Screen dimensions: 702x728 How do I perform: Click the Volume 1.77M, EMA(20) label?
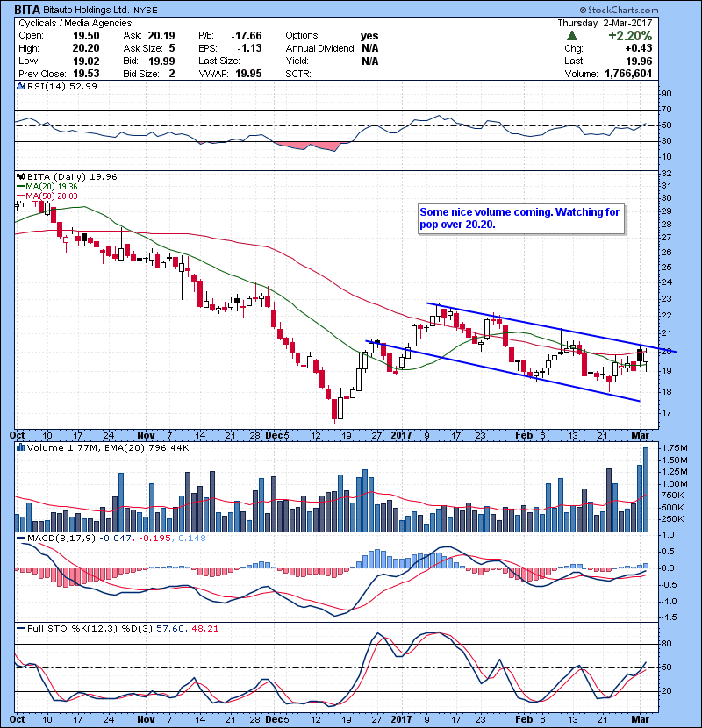[x=108, y=447]
